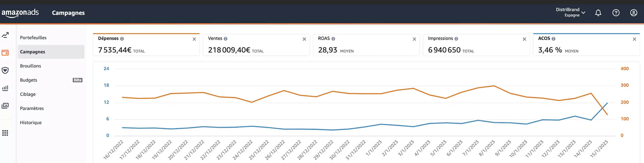
Task: Open the bar chart reports icon
Action: click(5, 88)
